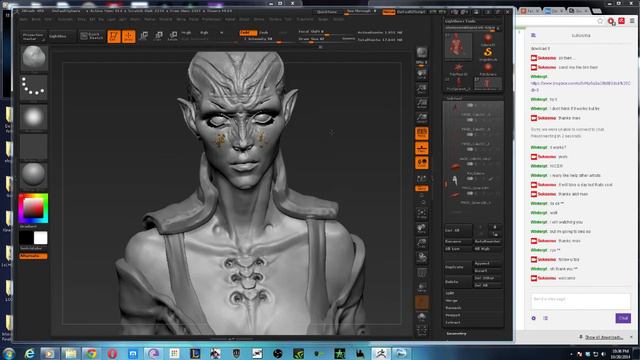Click the Append subtool button
This screenshot has height=360, width=640.
[488, 263]
